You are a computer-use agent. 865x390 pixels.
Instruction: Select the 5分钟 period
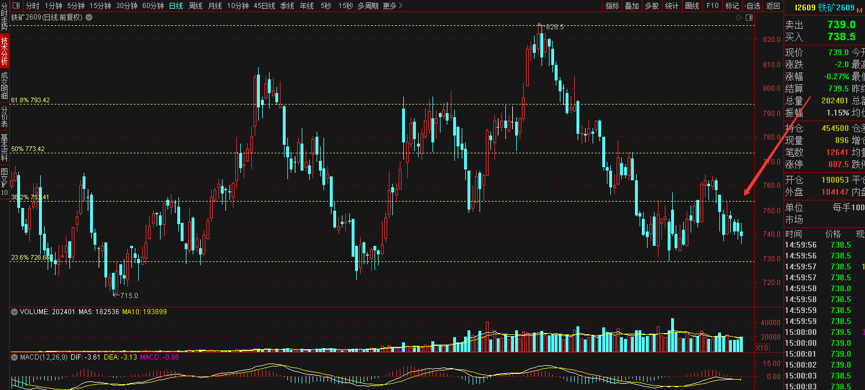(x=76, y=6)
